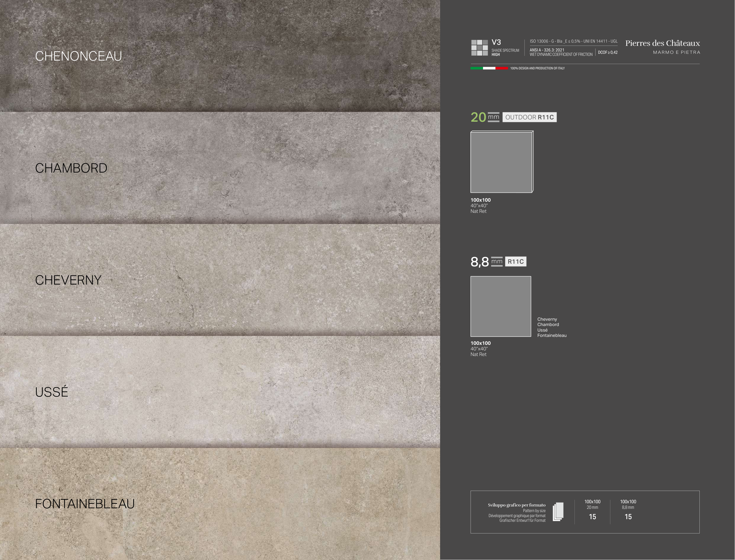
Task: Click the Fontainebleau entry in color list
Action: tap(552, 335)
